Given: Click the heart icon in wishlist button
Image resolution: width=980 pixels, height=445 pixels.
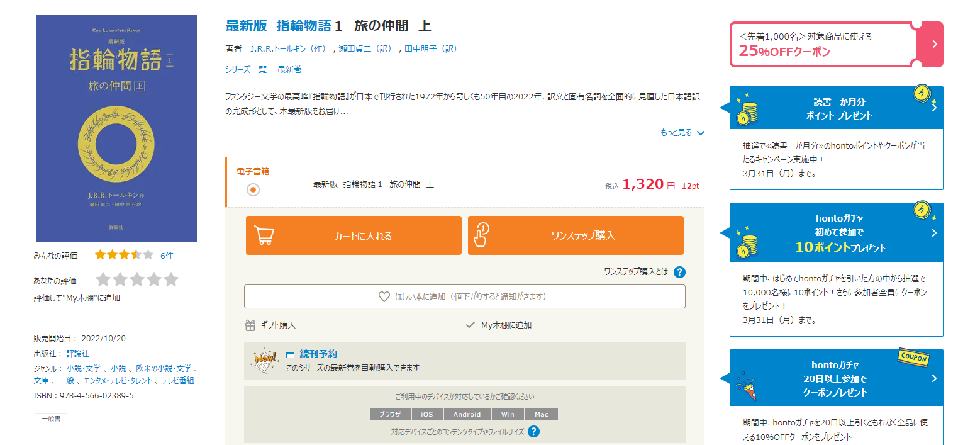Looking at the screenshot, I should (384, 296).
